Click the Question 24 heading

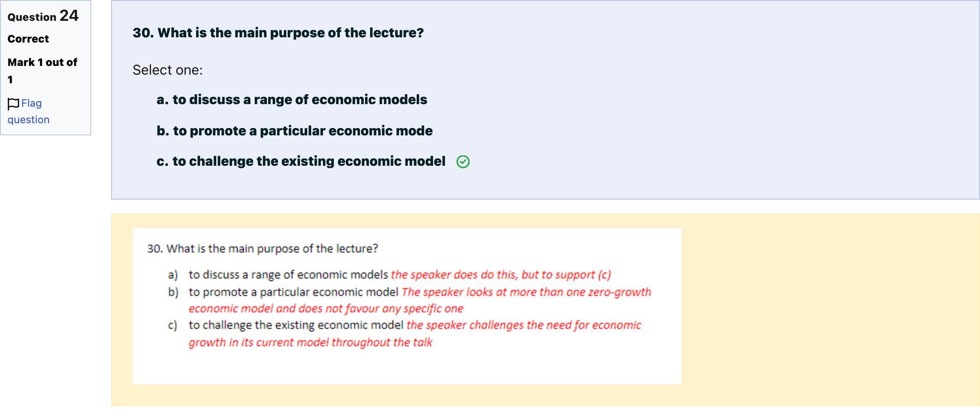coord(43,16)
